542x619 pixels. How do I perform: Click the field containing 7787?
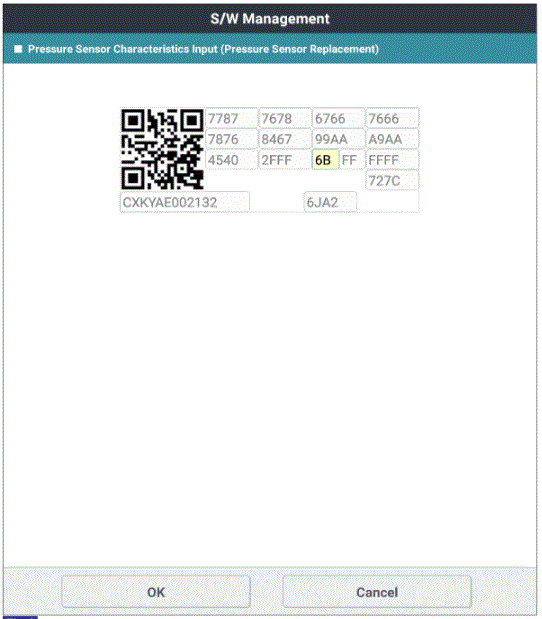tap(231, 118)
